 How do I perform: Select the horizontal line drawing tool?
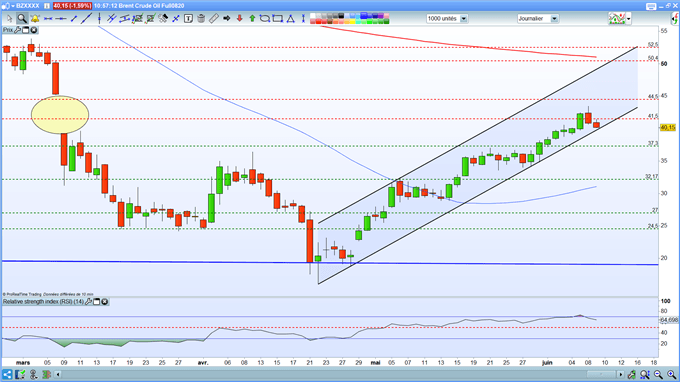pyautogui.click(x=48, y=18)
